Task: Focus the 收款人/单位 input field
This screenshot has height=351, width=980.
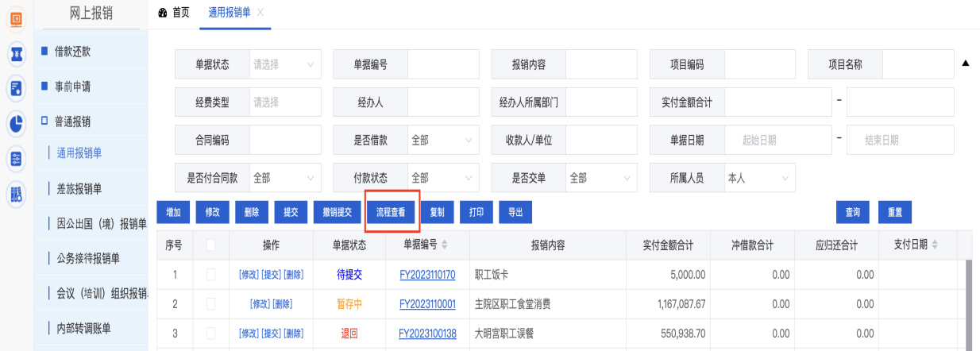Action: [601, 140]
